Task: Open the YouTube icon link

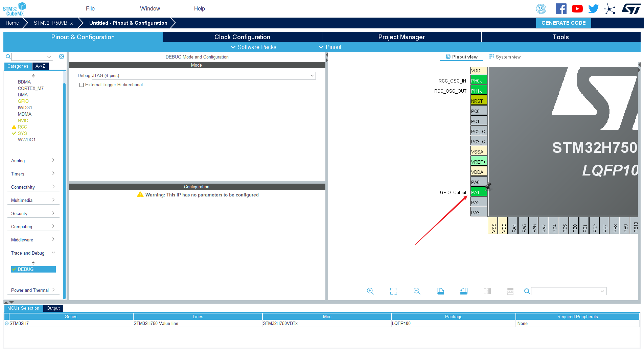Action: click(x=577, y=9)
